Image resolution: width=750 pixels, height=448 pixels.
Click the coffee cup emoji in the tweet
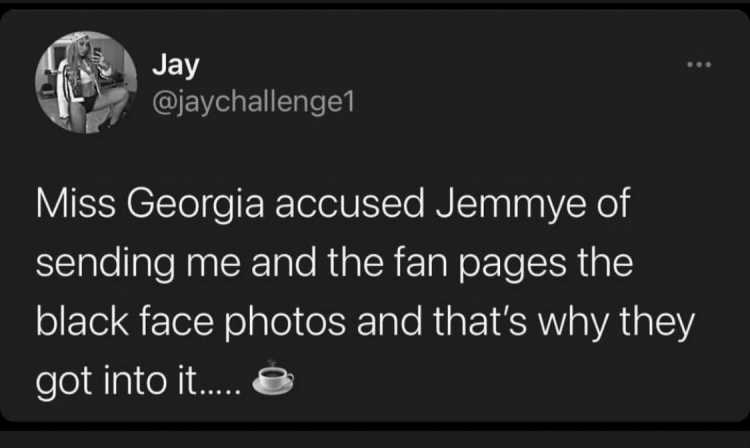click(273, 379)
